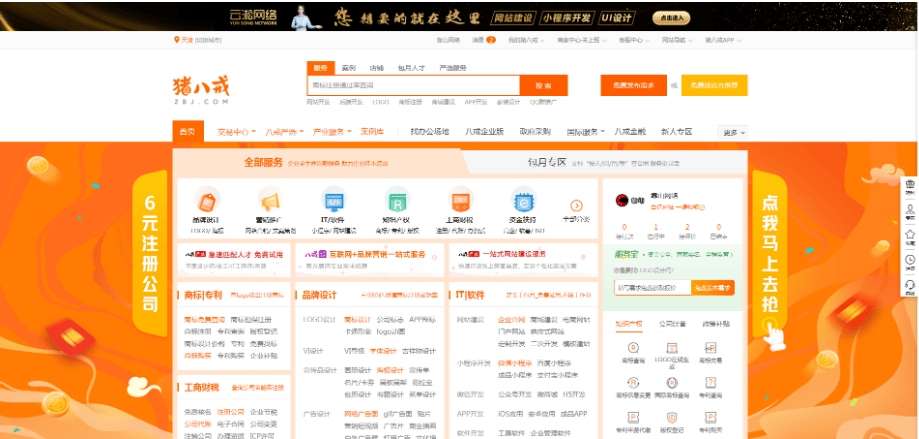Select the IT/软件 category icon
The image size is (919, 439).
[x=333, y=199]
